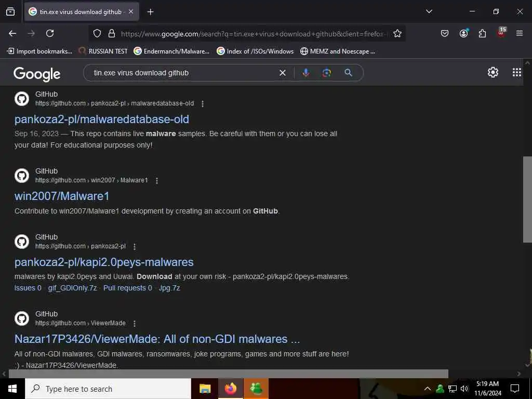Close the tin.exe virus search tab
The image size is (532, 399).
[x=131, y=12]
